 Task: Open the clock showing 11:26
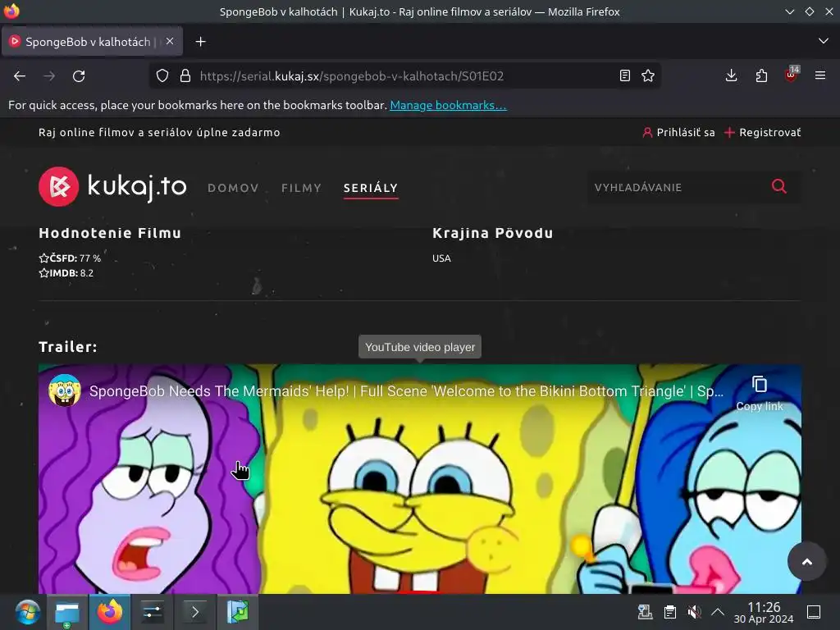764,612
